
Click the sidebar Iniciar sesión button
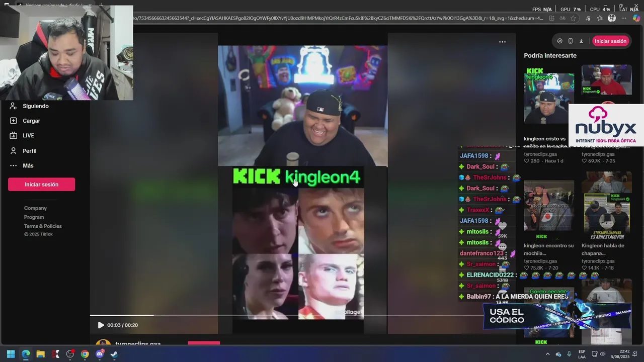[41, 185]
